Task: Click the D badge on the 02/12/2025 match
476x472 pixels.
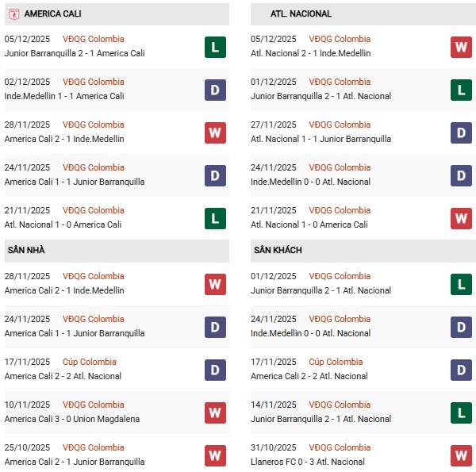Action: (215, 90)
